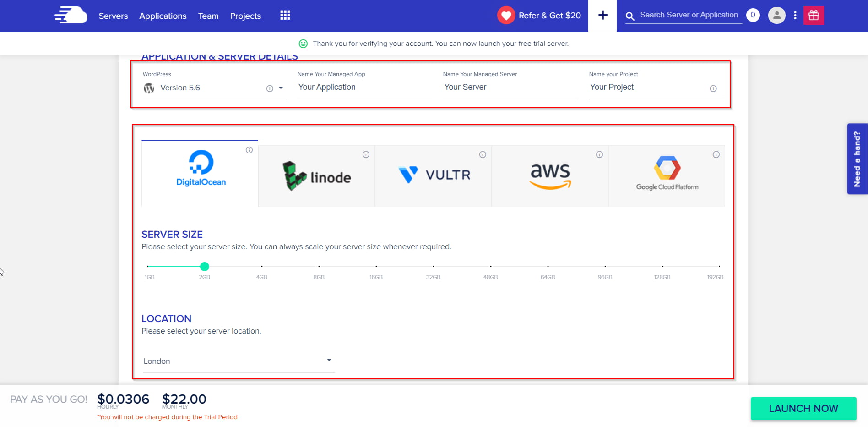Click info icon in Your Project field

713,88
